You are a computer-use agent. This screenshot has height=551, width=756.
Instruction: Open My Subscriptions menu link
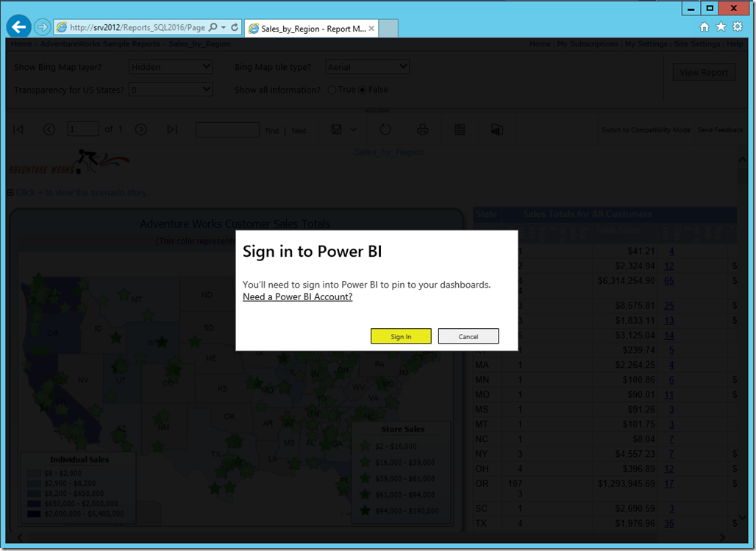click(x=588, y=44)
